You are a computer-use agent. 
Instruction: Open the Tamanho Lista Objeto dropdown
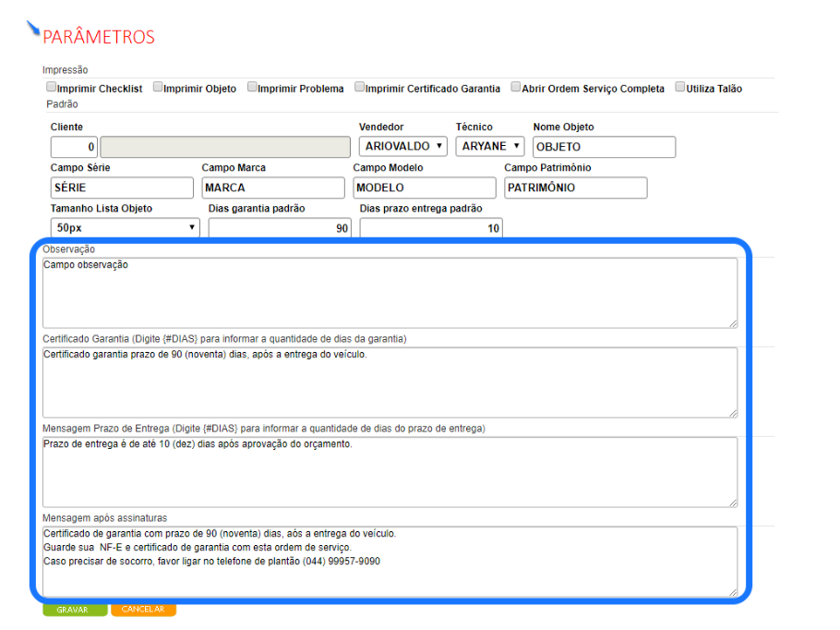[125, 227]
